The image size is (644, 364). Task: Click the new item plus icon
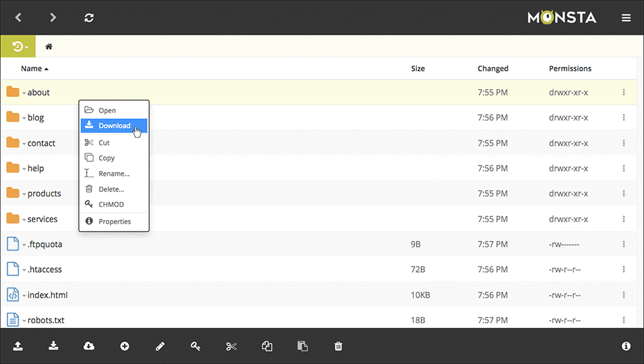click(125, 347)
